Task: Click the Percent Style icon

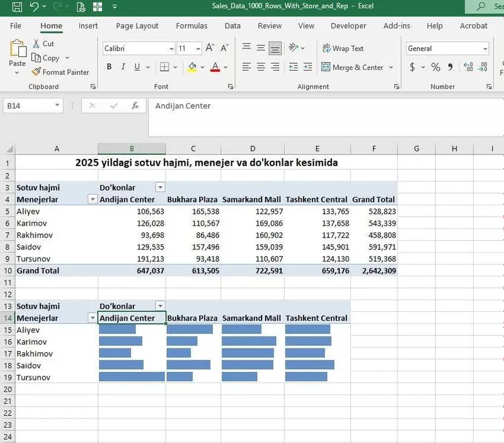Action: click(x=435, y=67)
